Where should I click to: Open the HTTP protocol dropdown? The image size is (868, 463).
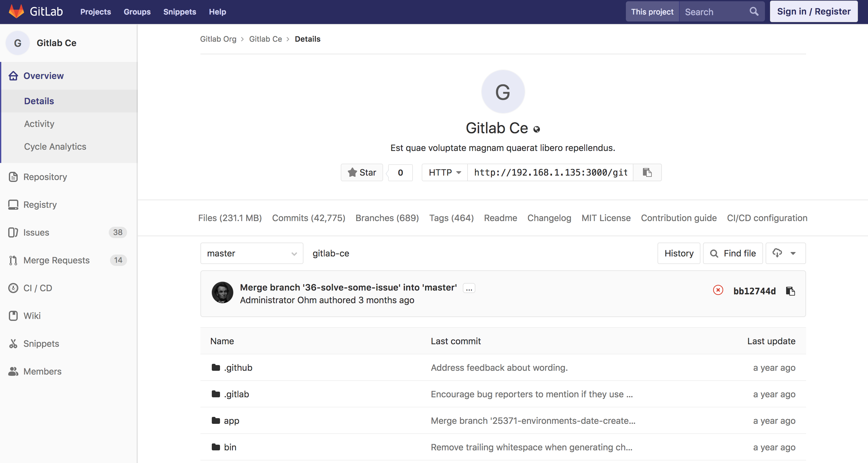pos(444,172)
